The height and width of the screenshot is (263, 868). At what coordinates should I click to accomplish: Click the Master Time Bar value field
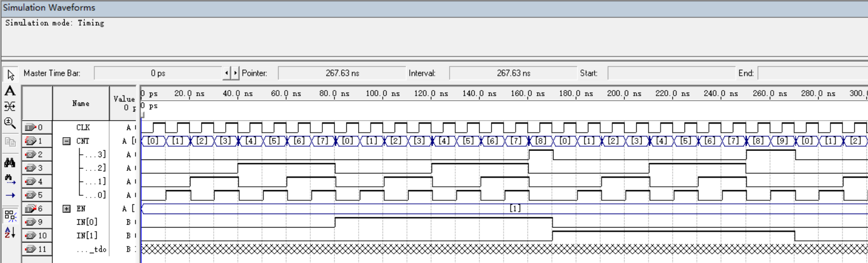pos(158,73)
